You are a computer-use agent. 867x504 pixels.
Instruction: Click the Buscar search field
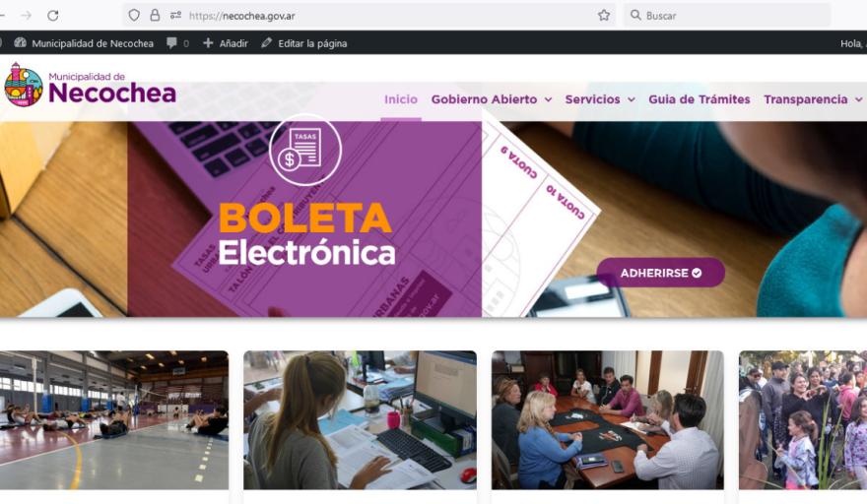tap(727, 16)
